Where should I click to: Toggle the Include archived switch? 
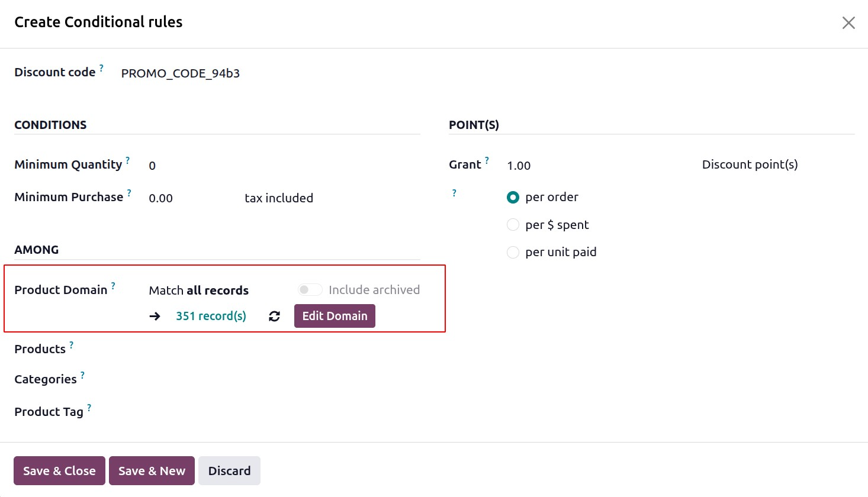310,290
